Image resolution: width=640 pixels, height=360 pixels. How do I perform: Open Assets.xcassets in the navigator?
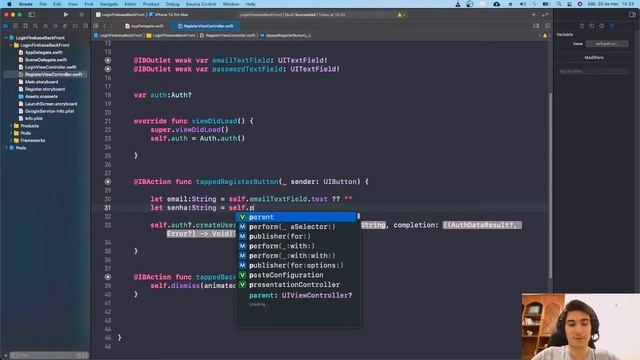pyautogui.click(x=41, y=96)
